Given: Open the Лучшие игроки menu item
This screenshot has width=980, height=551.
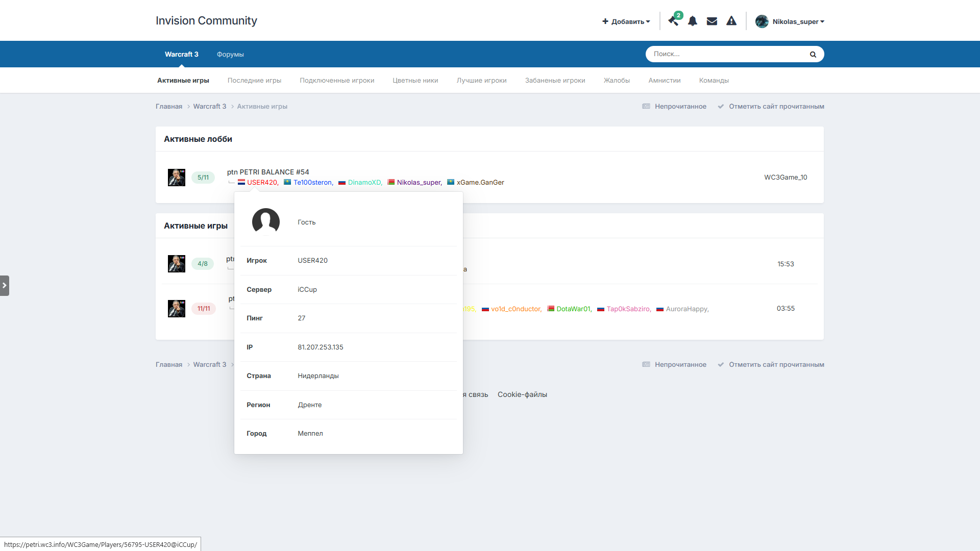Looking at the screenshot, I should (481, 81).
